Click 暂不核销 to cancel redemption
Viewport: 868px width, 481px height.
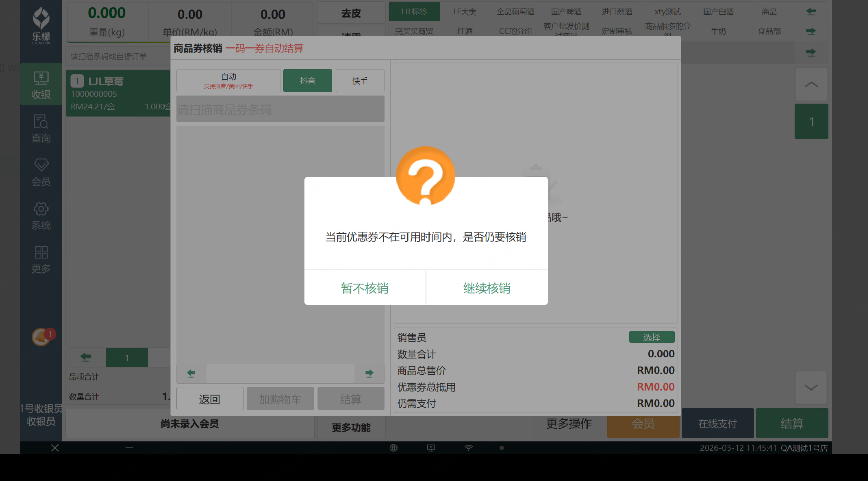point(364,288)
